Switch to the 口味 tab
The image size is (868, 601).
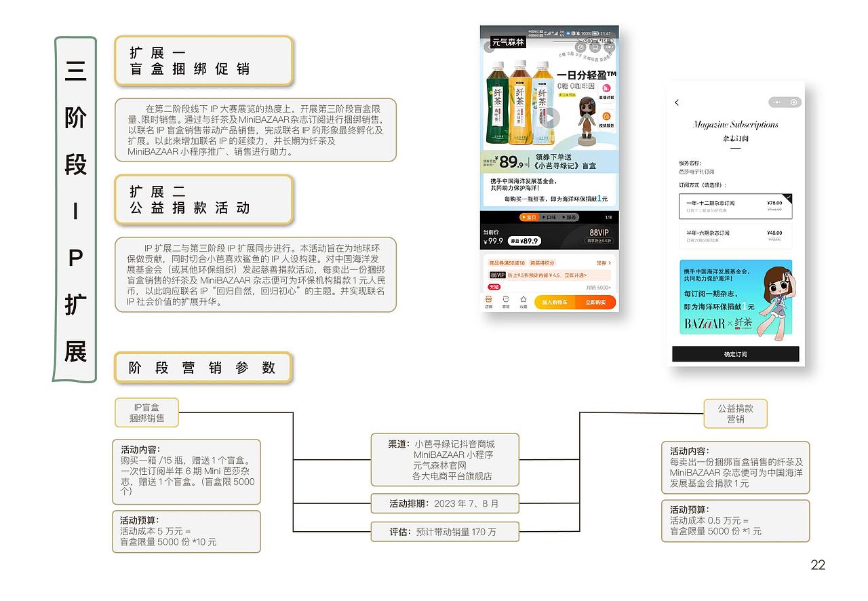click(x=550, y=217)
